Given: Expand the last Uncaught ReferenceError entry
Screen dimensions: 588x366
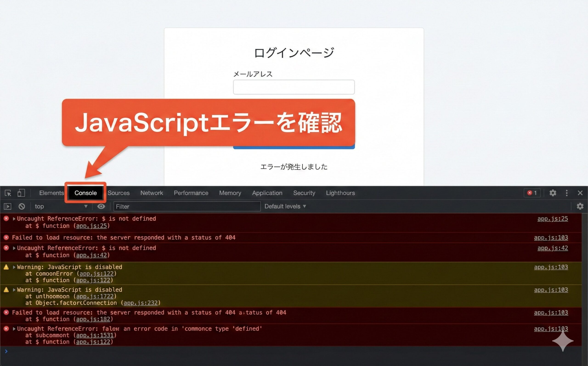Looking at the screenshot, I should tap(14, 329).
